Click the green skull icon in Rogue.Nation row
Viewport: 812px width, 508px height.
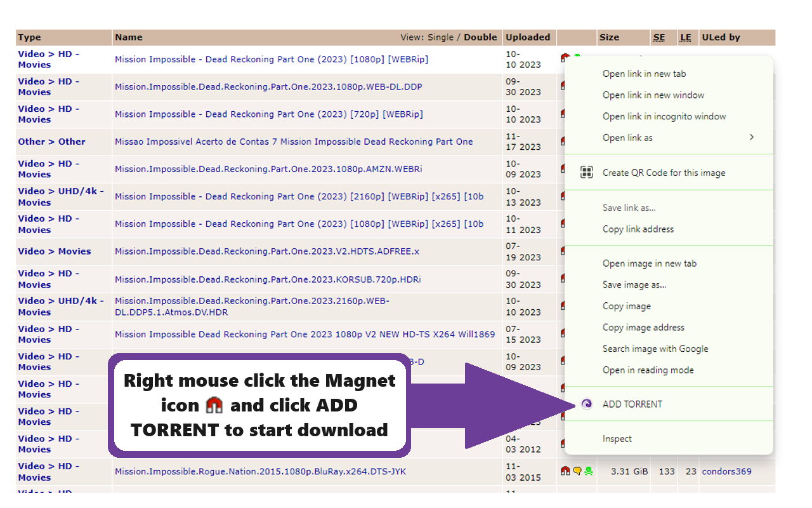589,471
